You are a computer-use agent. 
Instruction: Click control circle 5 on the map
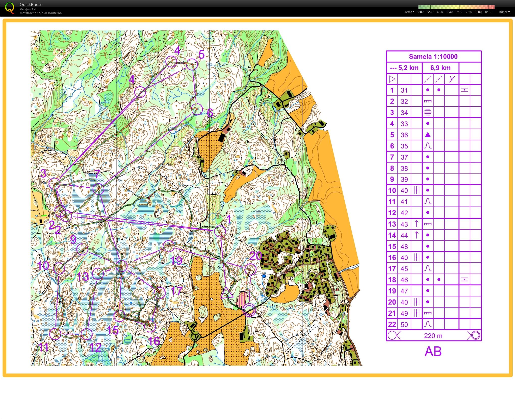click(192, 65)
